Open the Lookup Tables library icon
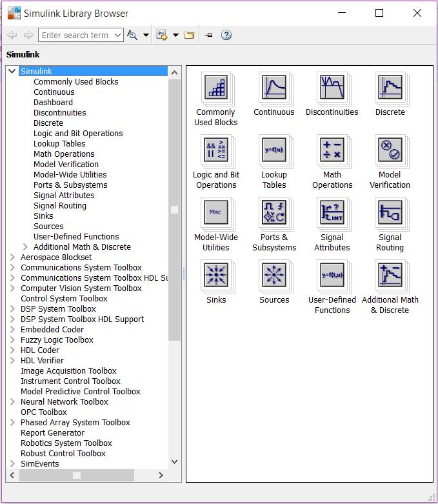The width and height of the screenshot is (438, 504). click(x=274, y=150)
